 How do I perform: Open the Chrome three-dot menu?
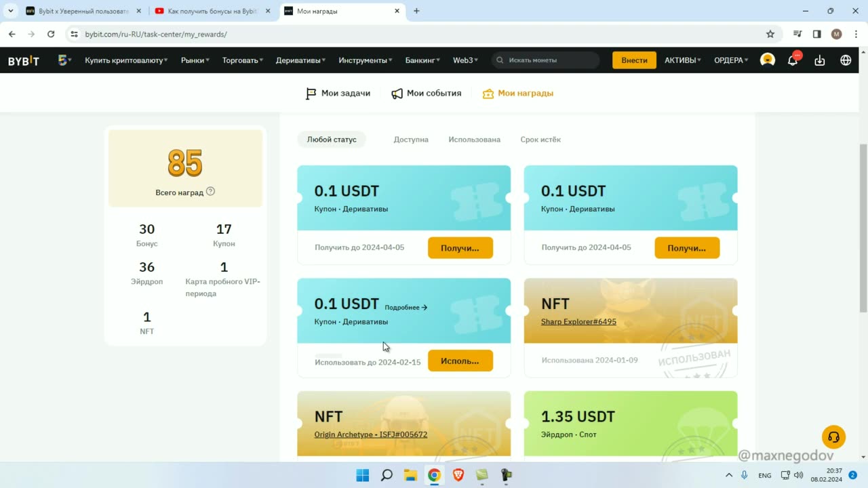pos(854,34)
